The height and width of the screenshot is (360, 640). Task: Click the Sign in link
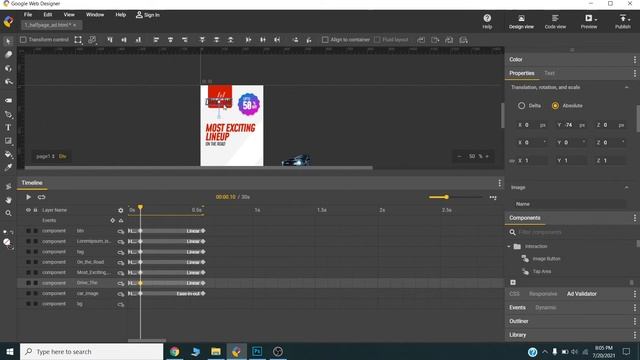(148, 15)
